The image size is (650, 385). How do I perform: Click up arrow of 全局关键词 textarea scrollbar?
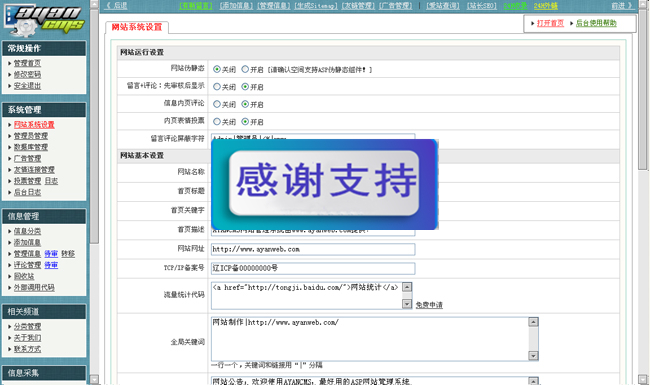533,322
